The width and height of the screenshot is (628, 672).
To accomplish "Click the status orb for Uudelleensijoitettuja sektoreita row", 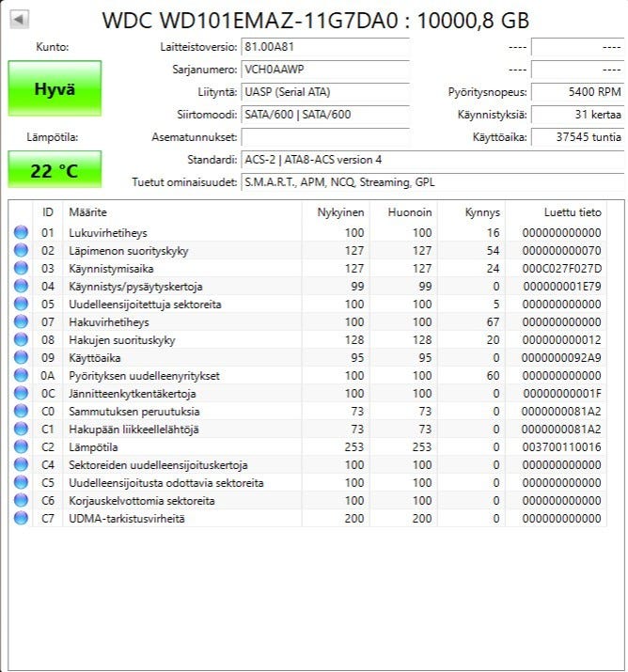I will 21,304.
